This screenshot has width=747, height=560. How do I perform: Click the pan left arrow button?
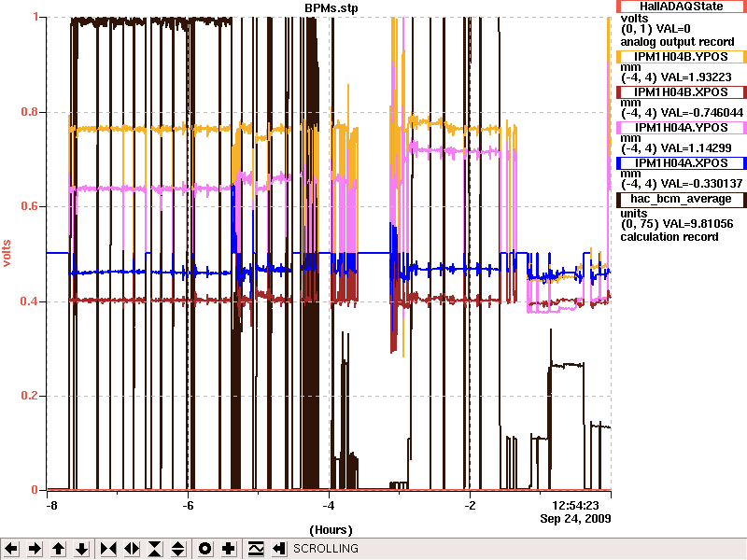[x=11, y=549]
